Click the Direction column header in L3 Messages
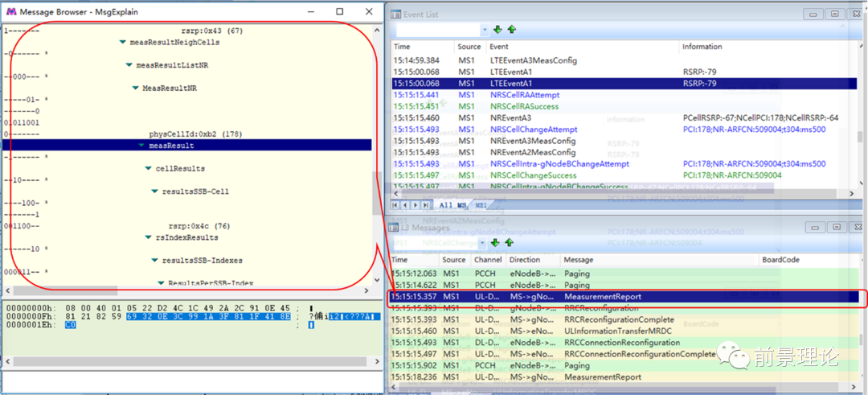The image size is (868, 395). coord(533,260)
